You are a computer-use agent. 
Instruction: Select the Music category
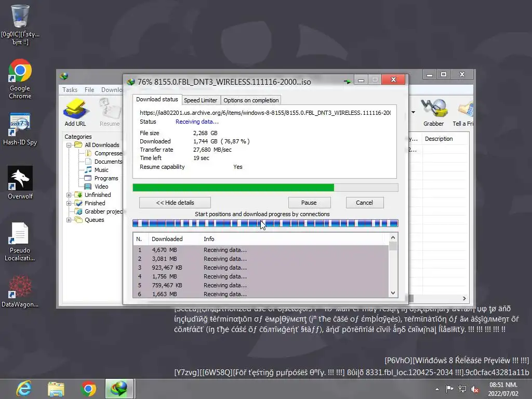[97, 170]
